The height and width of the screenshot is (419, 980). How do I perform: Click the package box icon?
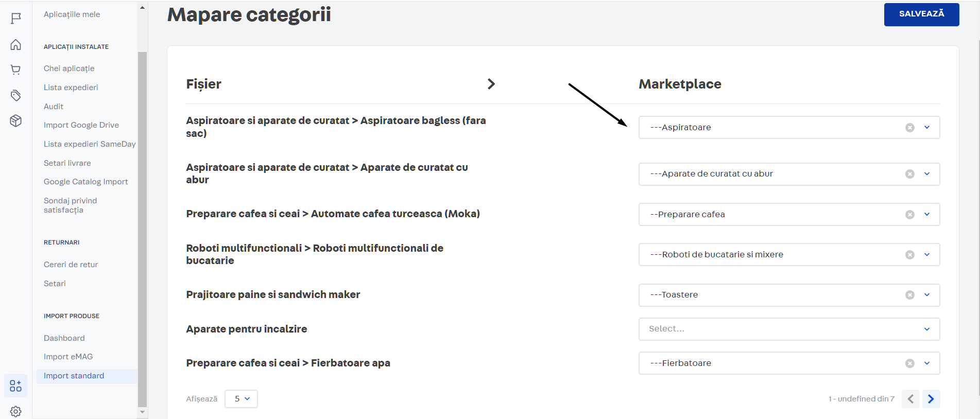(x=16, y=120)
